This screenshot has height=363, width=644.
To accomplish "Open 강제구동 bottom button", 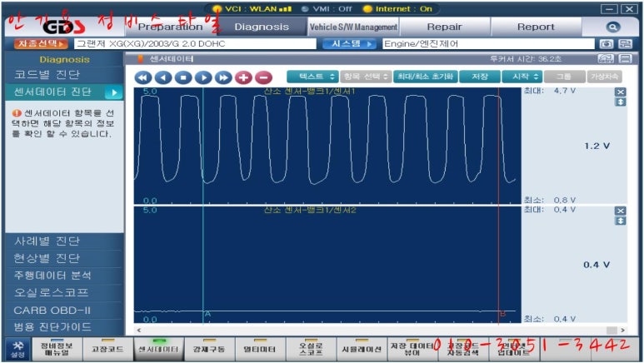I will 209,349.
